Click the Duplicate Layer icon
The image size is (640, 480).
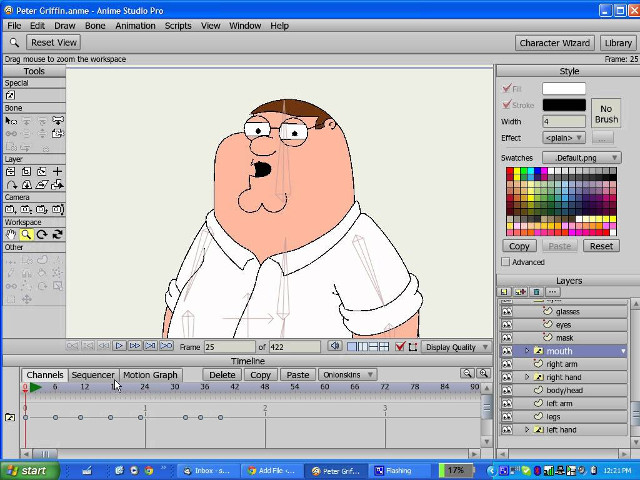tap(520, 292)
